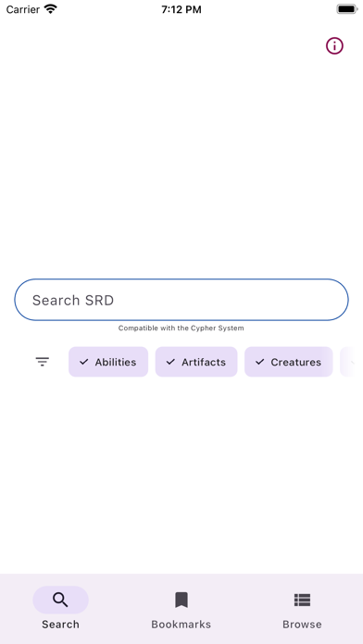The height and width of the screenshot is (644, 363).
Task: Focus the Search SRD input field
Action: [x=181, y=300]
